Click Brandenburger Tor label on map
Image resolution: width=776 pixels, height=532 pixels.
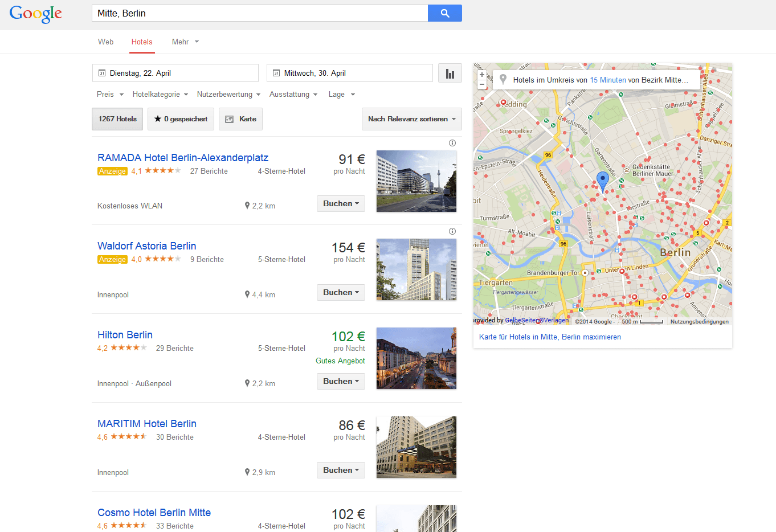[553, 273]
